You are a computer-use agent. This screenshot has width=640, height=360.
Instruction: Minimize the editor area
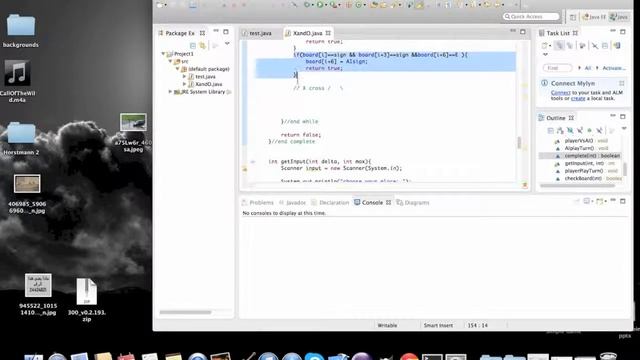(x=513, y=31)
